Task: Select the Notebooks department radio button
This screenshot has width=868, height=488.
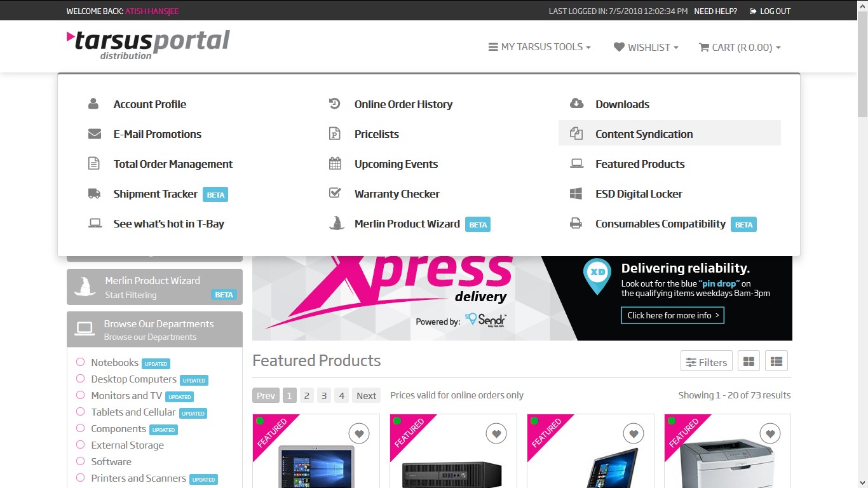Action: [81, 362]
